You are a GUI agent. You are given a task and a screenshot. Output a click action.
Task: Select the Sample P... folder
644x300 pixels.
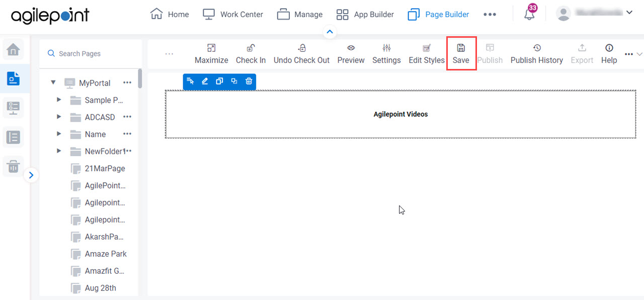[x=104, y=100]
